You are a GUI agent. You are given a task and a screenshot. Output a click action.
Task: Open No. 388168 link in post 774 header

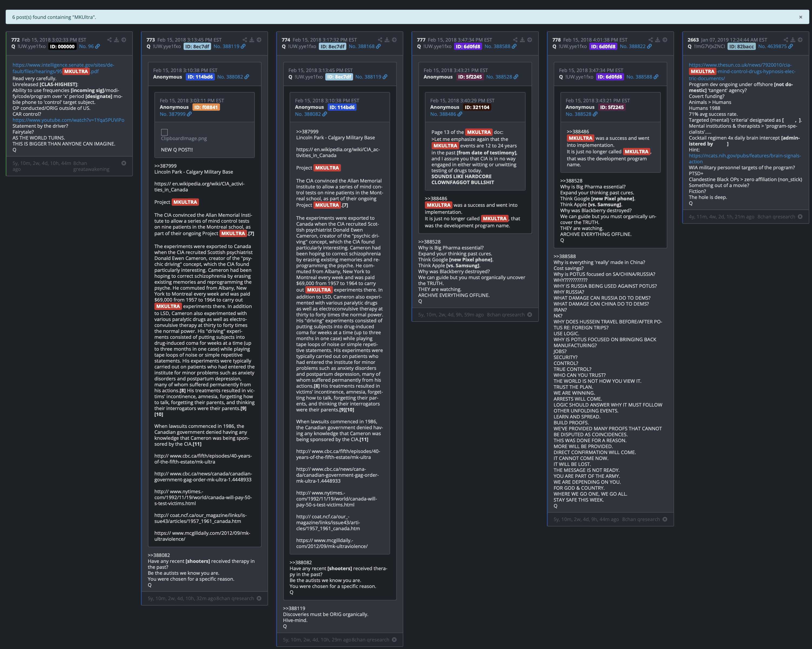[365, 46]
